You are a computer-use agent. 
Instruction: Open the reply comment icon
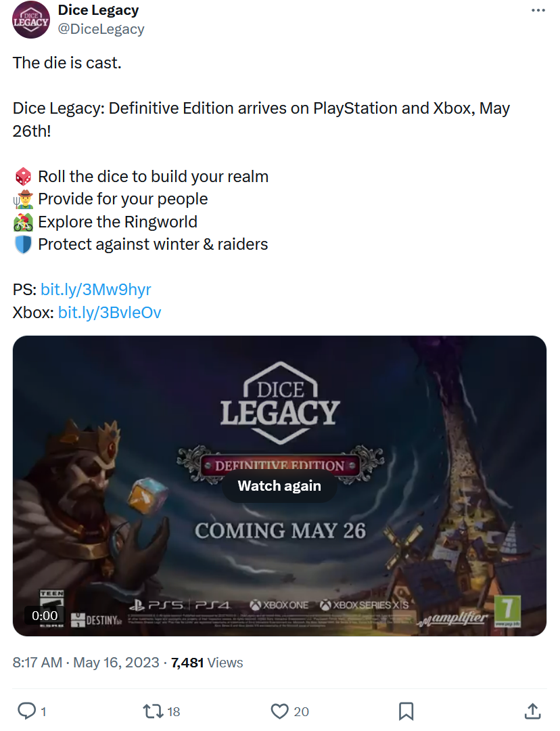(26, 711)
